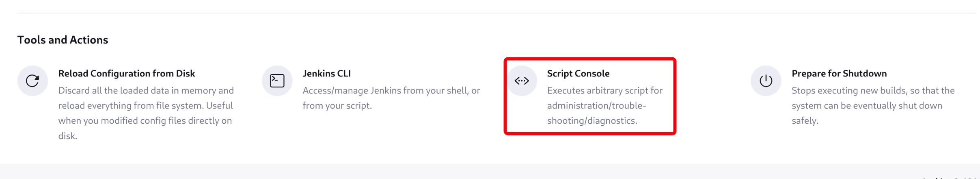This screenshot has width=980, height=179.
Task: Click the Tools and Actions heading
Action: (63, 40)
